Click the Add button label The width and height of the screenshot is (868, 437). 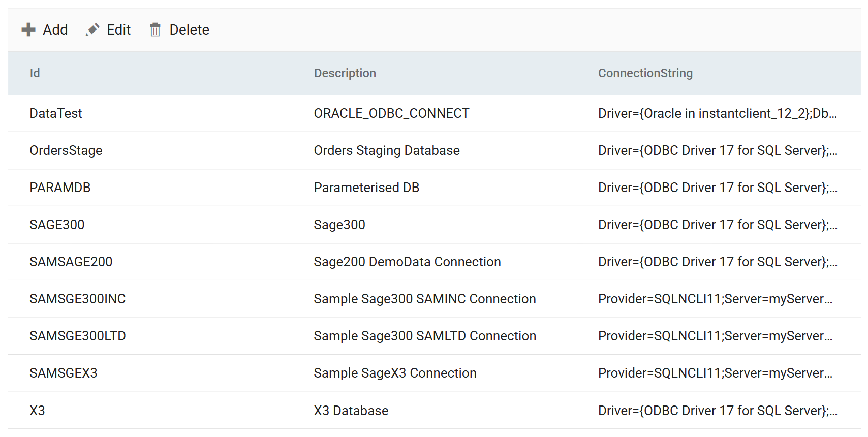pos(55,29)
